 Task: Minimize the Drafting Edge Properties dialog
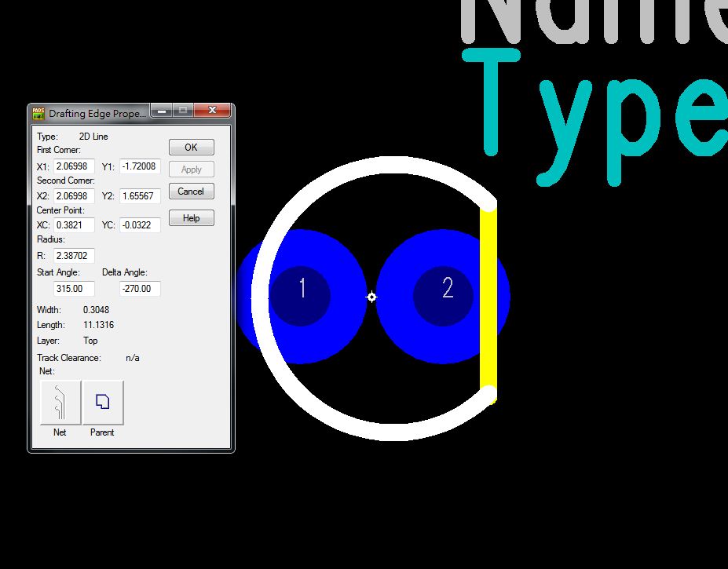(x=162, y=111)
